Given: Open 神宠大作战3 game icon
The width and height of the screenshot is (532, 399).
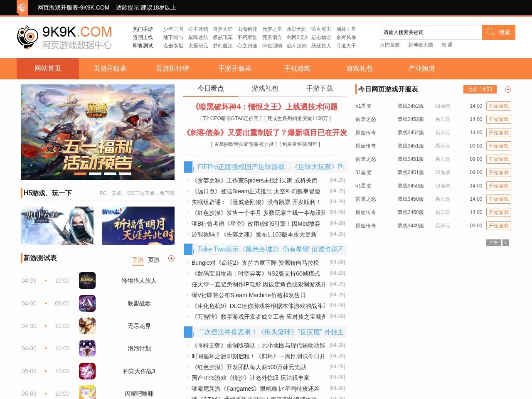Looking at the screenshot, I should point(87,371).
